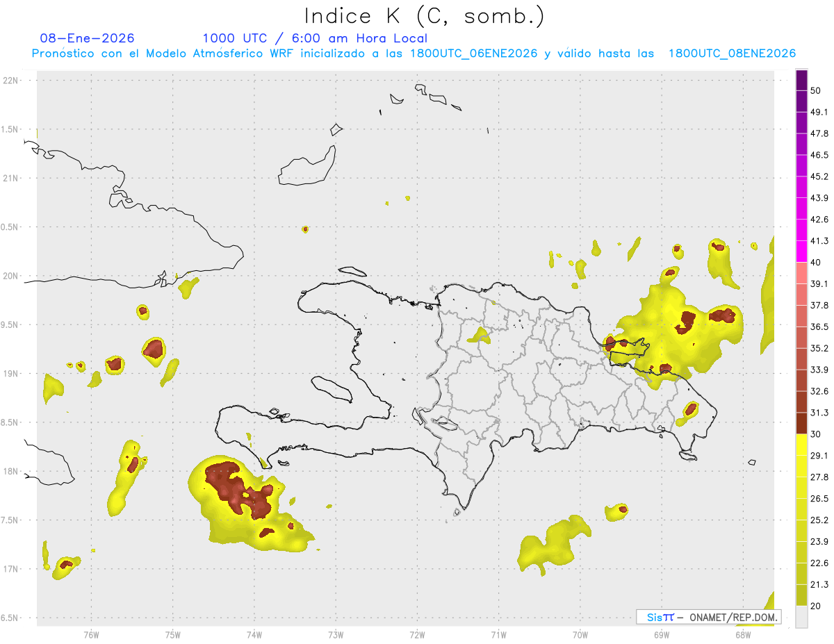Screen dimensions: 834x644
Task: Select the date text "08-Ene-2026"
Action: tap(87, 38)
